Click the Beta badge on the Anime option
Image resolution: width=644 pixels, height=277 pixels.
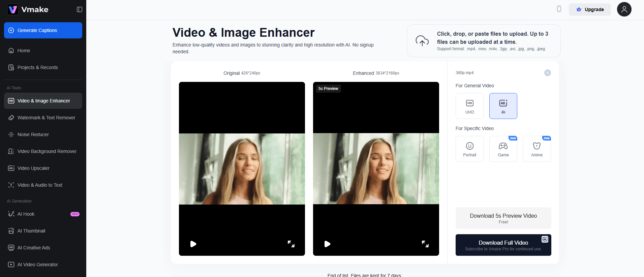[547, 138]
